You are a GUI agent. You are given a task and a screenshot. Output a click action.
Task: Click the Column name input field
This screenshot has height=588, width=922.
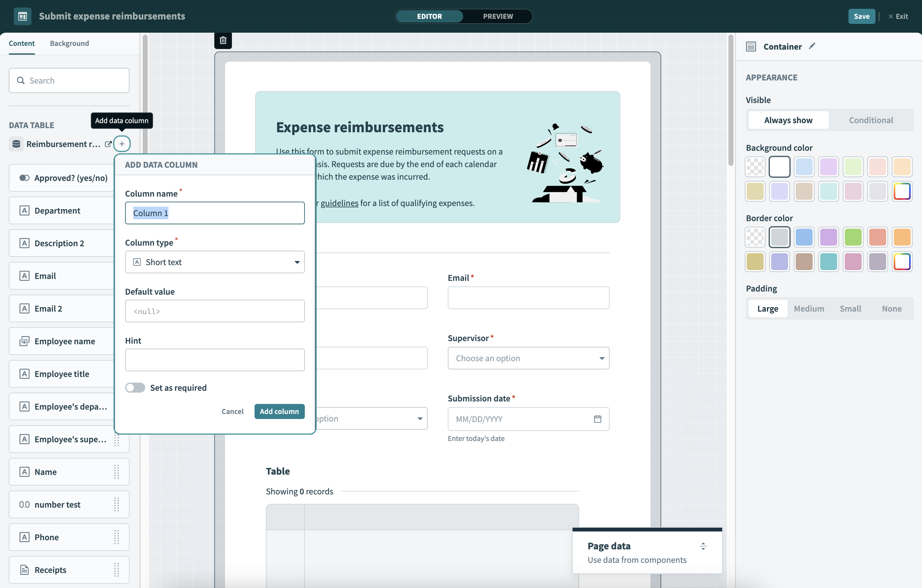(214, 213)
